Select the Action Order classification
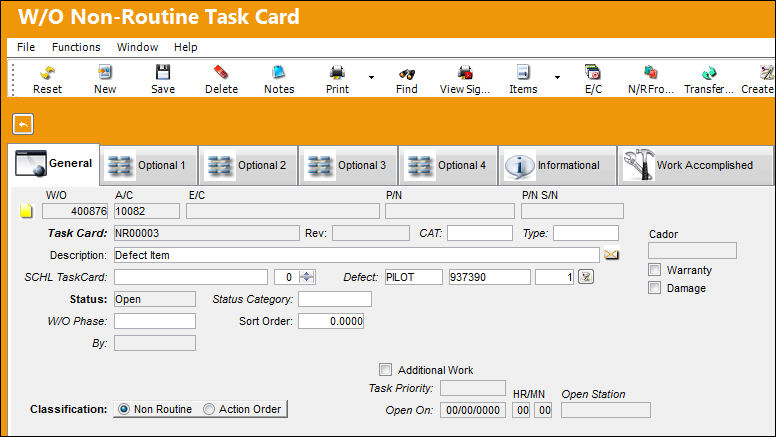This screenshot has width=776, height=437. coord(209,409)
